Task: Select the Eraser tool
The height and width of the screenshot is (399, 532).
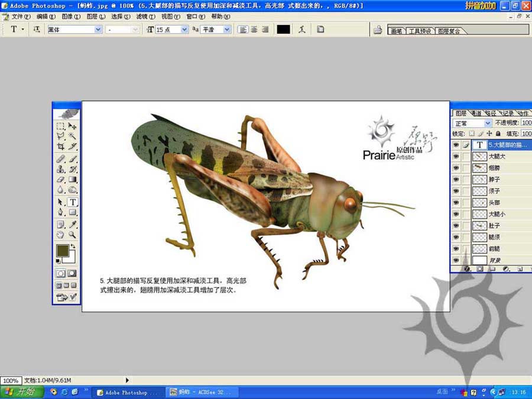Action: click(60, 179)
